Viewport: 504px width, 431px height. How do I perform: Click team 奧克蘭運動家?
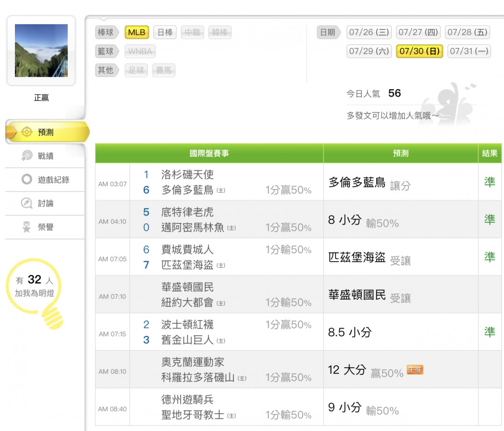193,362
